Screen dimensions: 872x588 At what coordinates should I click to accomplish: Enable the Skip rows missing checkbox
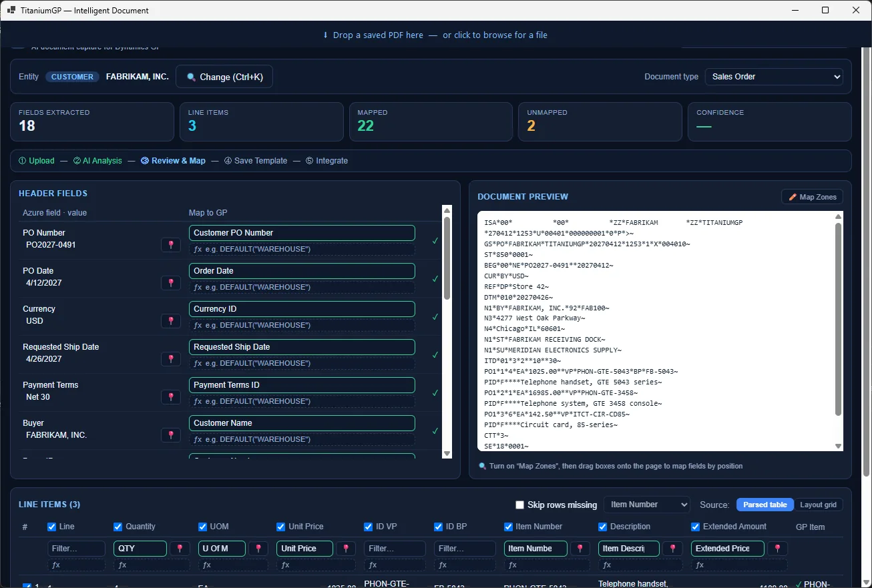pos(520,505)
